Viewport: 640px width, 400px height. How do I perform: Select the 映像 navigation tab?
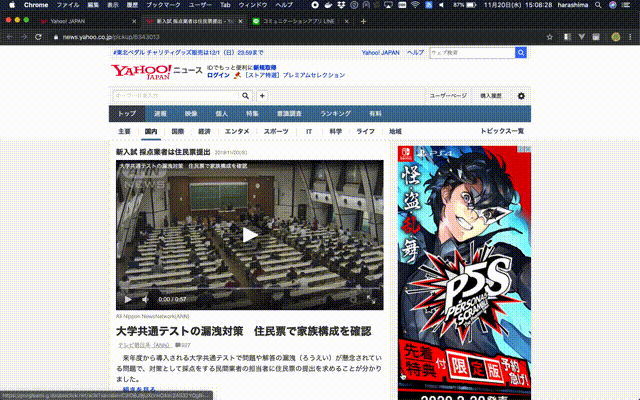coord(191,113)
